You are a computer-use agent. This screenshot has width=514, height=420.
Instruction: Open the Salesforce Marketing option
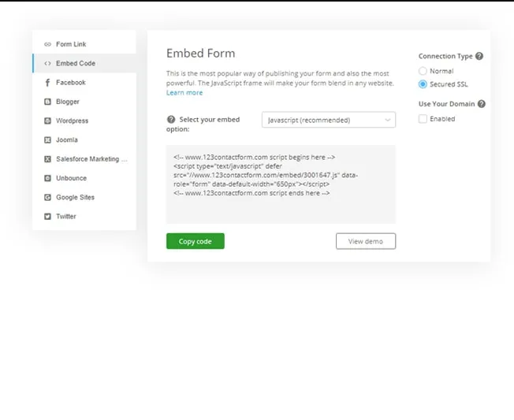(x=84, y=159)
